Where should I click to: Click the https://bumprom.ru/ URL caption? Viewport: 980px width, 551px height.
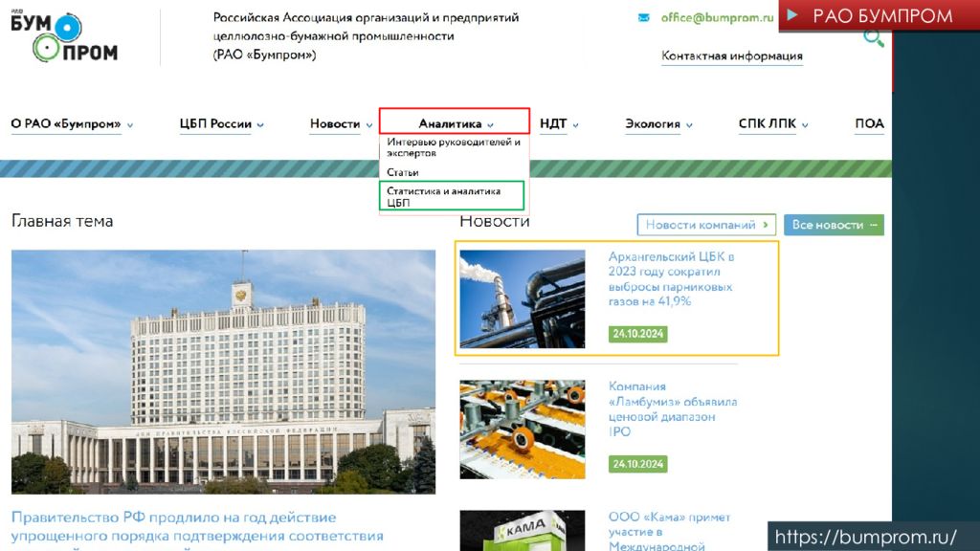pos(865,537)
